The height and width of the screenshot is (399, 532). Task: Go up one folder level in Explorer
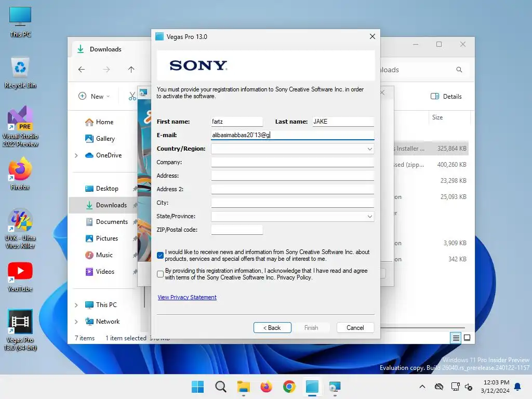tap(131, 70)
